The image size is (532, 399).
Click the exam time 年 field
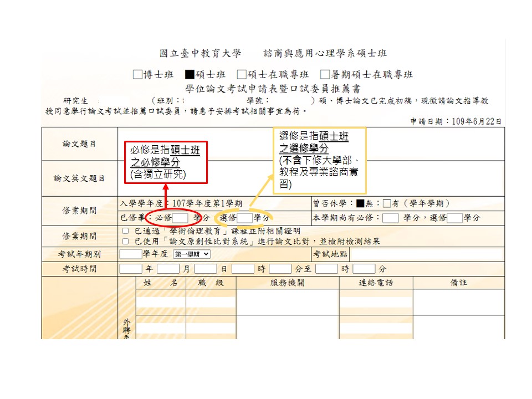[131, 269]
